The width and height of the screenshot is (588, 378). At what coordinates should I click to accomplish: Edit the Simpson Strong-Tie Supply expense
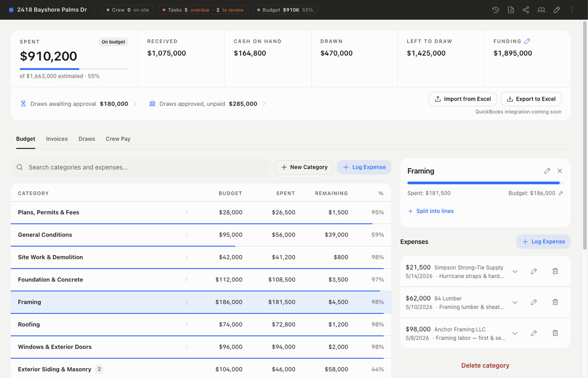[534, 271]
